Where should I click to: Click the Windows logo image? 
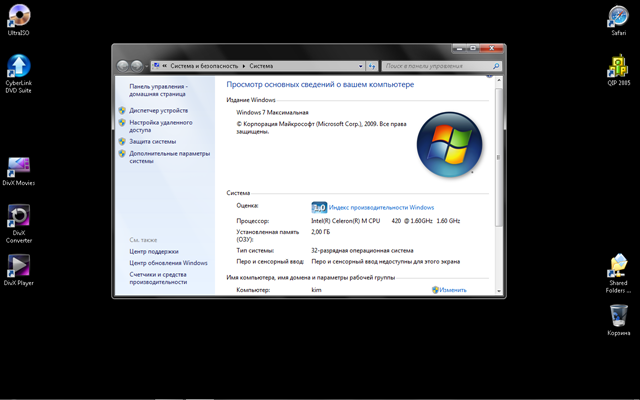[449, 144]
